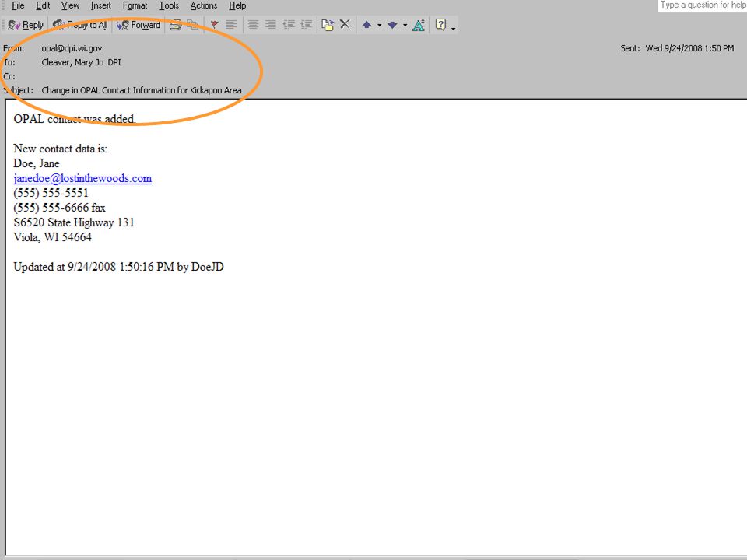Viewport: 747px width, 560px height.
Task: Open the View menu
Action: pyautogui.click(x=71, y=5)
